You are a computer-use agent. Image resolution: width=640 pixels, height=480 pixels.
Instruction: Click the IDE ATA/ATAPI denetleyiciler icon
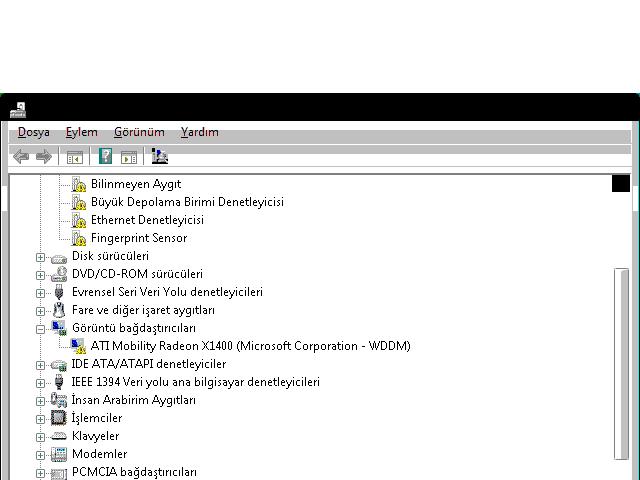(59, 364)
